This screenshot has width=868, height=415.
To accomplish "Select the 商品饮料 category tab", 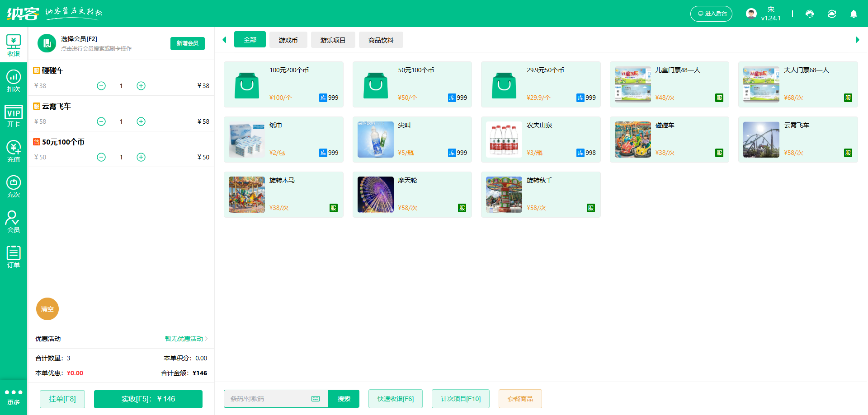I will pos(381,40).
